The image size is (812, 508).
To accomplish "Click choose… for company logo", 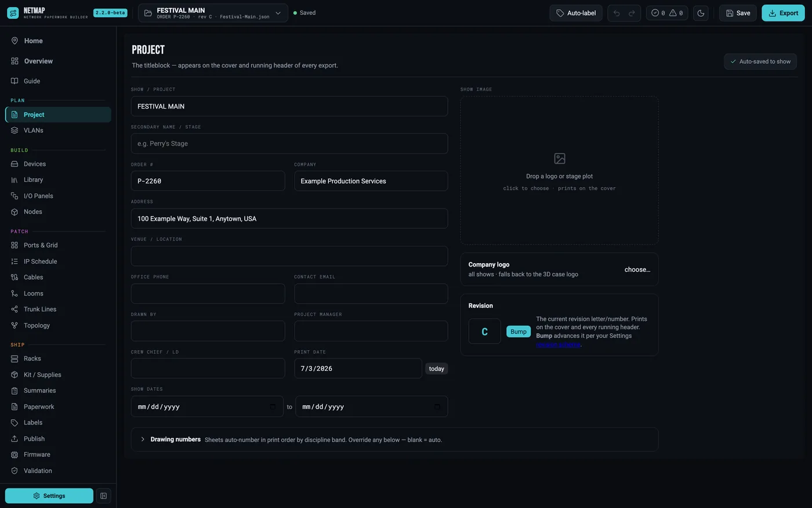I will tap(637, 269).
